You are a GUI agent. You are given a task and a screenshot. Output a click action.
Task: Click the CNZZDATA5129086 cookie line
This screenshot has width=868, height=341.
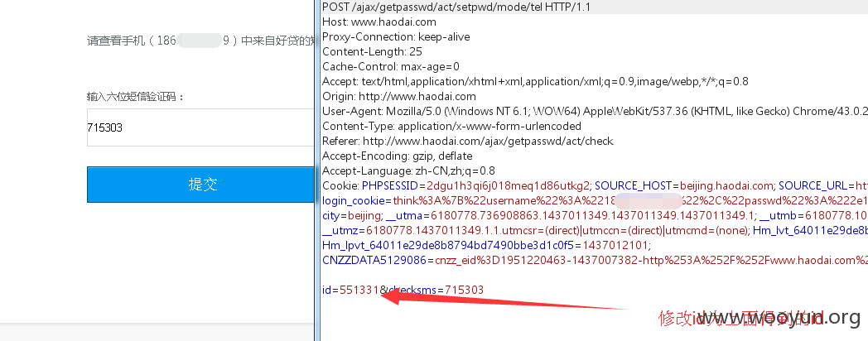(595, 260)
